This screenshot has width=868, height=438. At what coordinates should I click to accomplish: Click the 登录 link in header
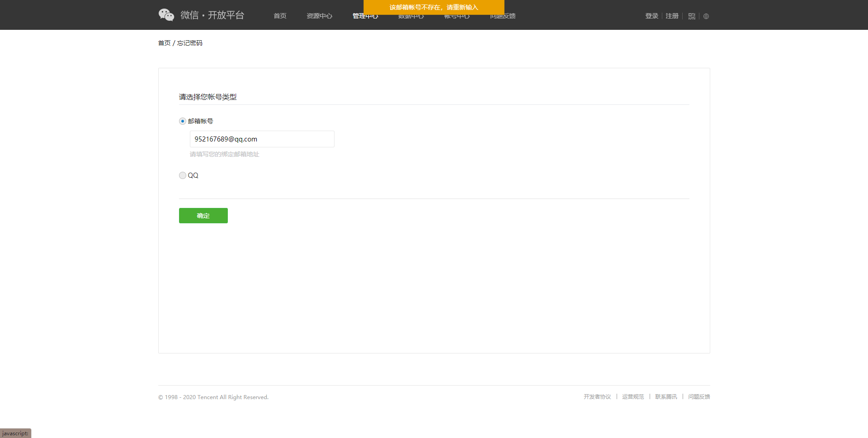click(651, 16)
